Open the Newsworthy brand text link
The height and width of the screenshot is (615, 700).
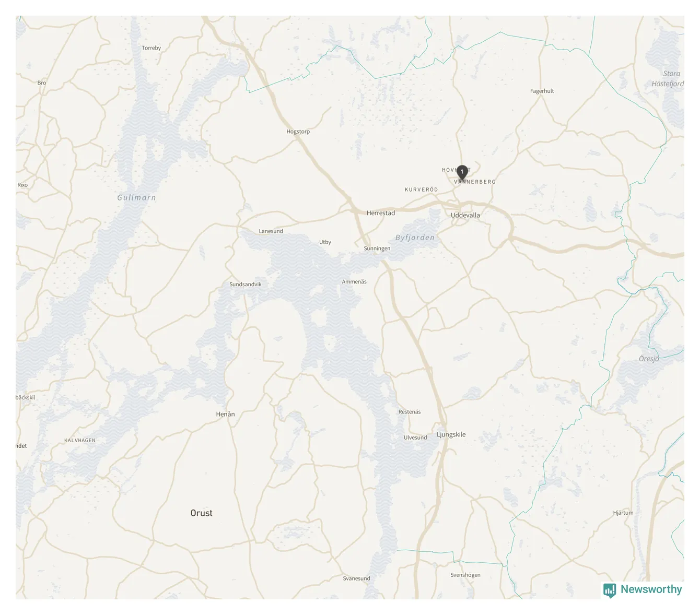coord(651,589)
